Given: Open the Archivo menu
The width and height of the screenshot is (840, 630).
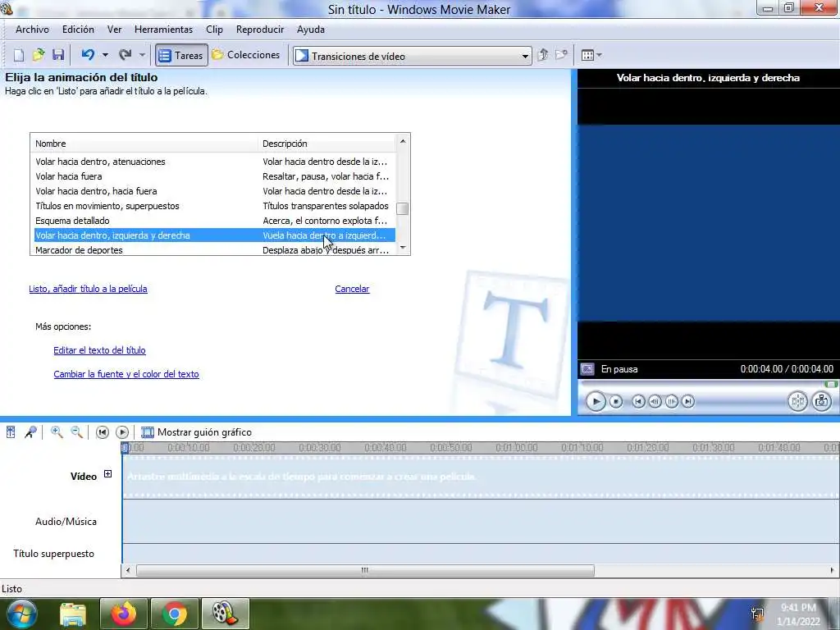Looking at the screenshot, I should 32,30.
